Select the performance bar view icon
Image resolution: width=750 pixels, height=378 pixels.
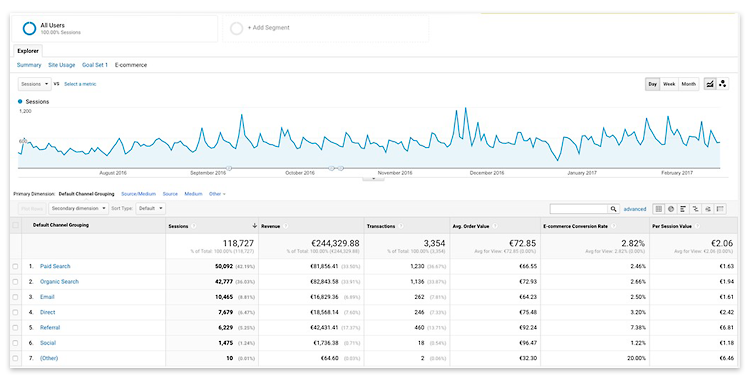683,209
